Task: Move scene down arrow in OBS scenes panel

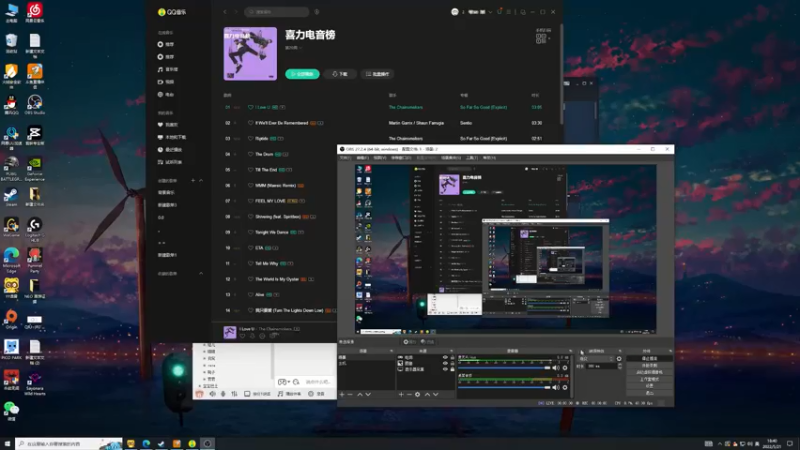Action: (368, 394)
